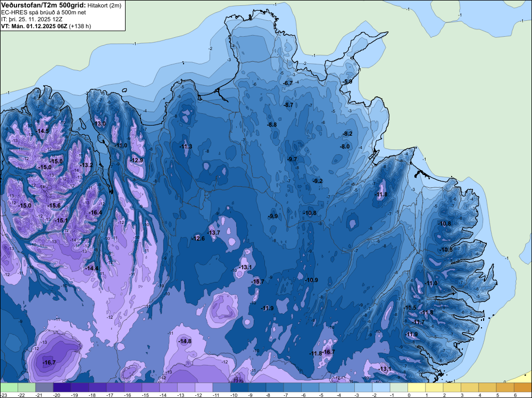Click the -14.5 temperature label

pyautogui.click(x=43, y=131)
